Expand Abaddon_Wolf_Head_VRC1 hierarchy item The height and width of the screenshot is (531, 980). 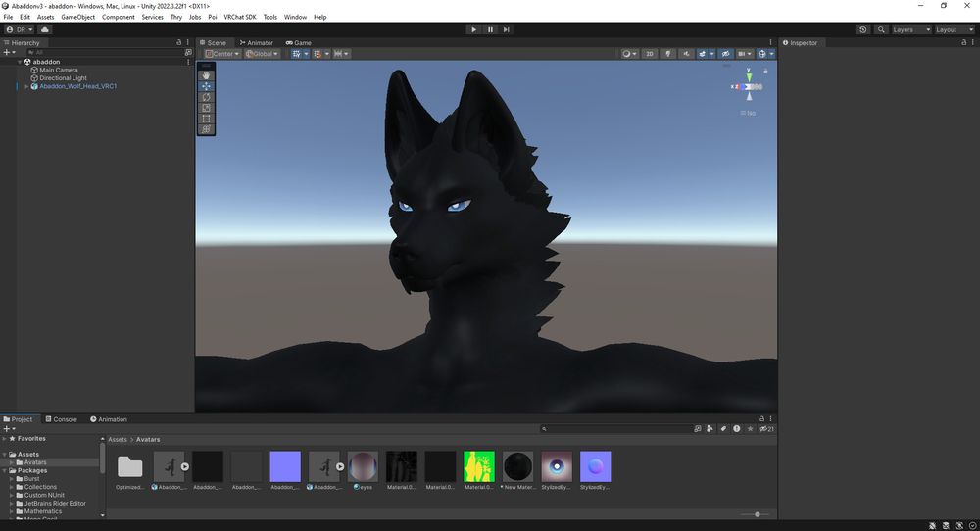tap(26, 87)
